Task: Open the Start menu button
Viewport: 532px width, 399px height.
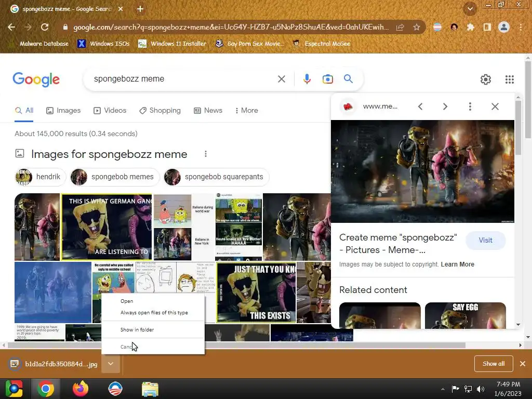Action: tap(14, 389)
